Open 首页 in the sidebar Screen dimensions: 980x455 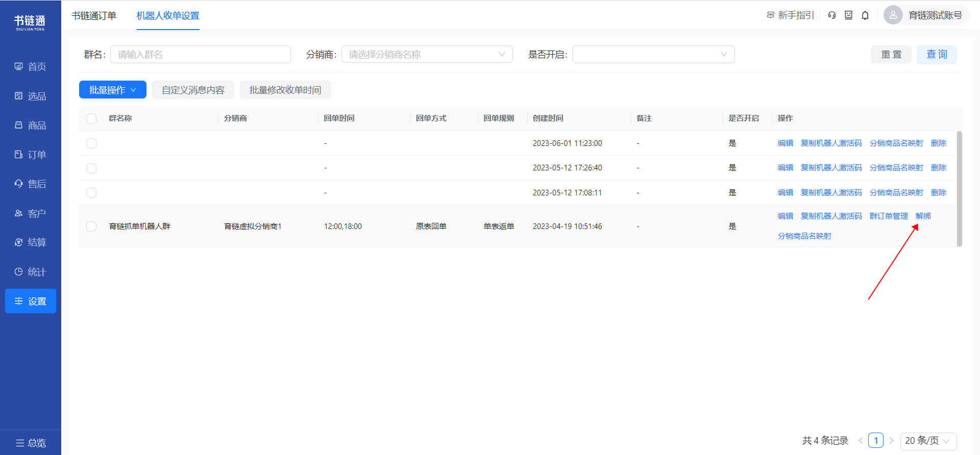click(x=31, y=67)
